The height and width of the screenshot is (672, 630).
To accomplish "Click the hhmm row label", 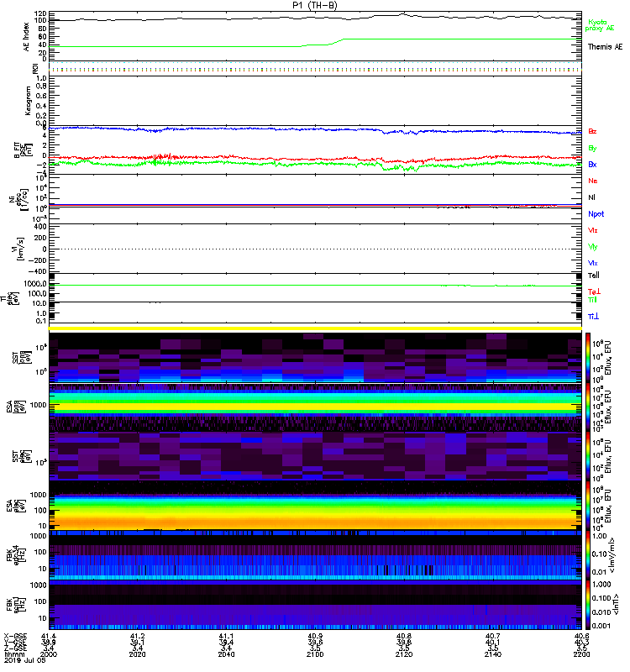I will [x=13, y=654].
